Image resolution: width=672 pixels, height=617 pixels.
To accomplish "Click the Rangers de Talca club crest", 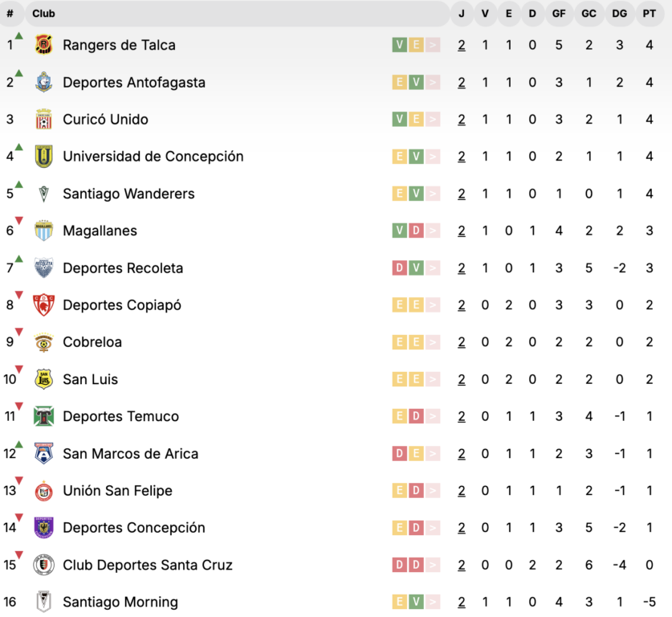I will click(x=43, y=45).
